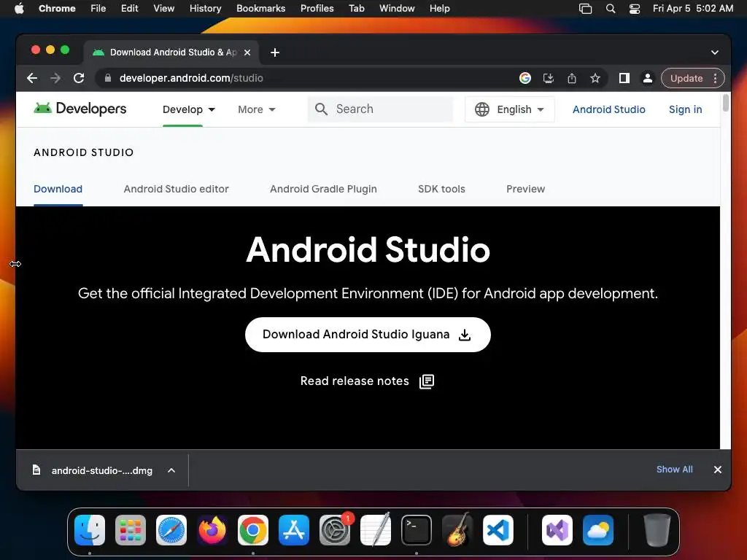Open TextEdit from the Dock
Image resolution: width=747 pixels, height=560 pixels.
click(x=376, y=530)
